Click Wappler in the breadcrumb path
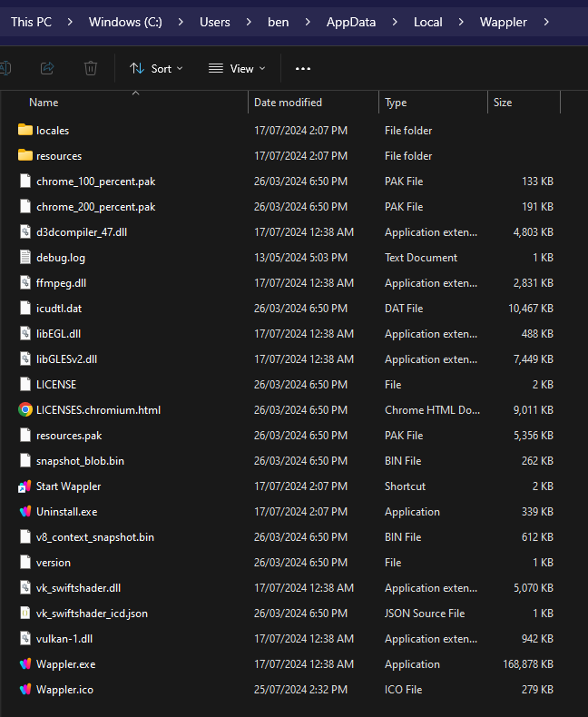This screenshot has width=588, height=717. (503, 22)
